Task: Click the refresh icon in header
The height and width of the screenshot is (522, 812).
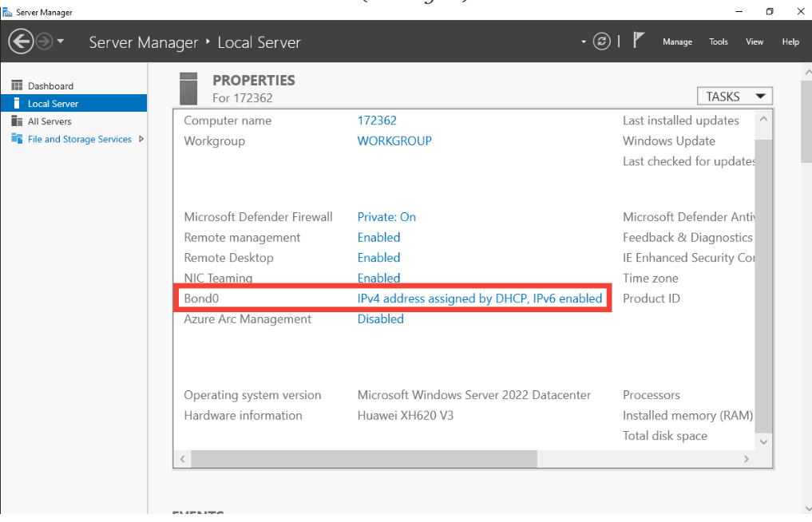Action: [602, 42]
